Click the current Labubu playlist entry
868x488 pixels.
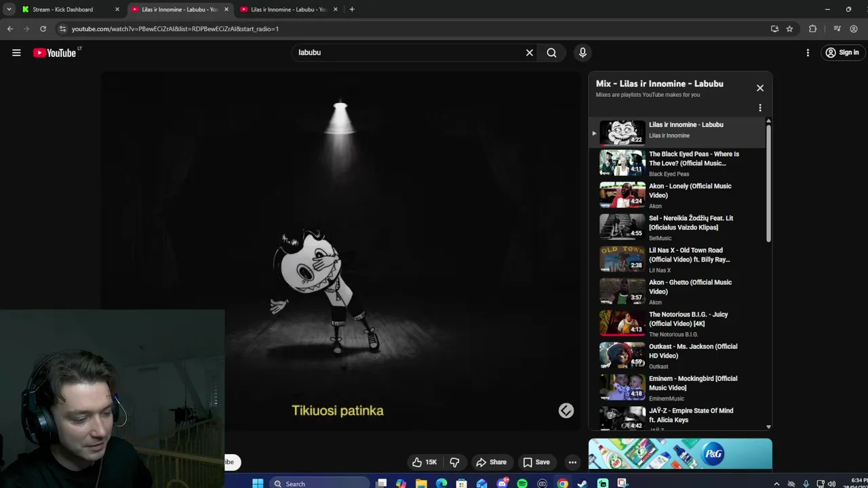tap(678, 133)
